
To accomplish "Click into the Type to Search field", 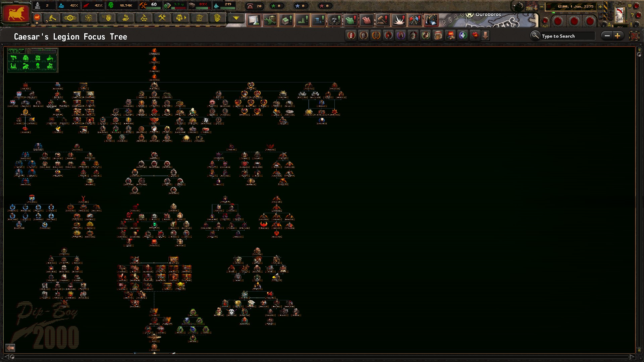I will (568, 36).
